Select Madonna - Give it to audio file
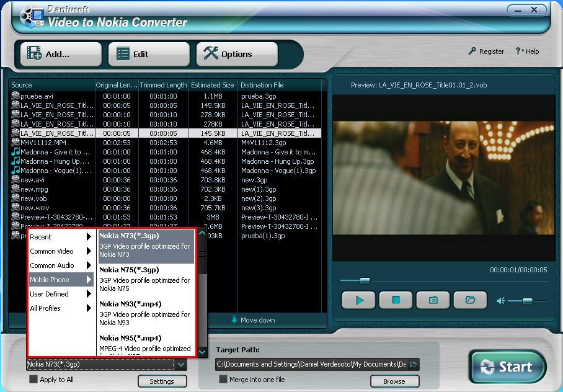The width and height of the screenshot is (563, 392). pos(166,152)
